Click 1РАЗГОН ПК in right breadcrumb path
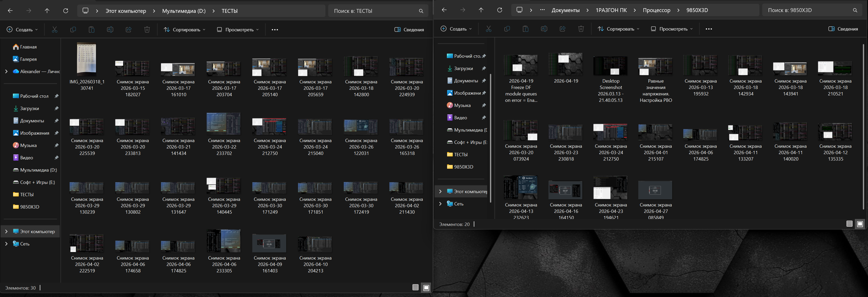The width and height of the screenshot is (868, 297). 611,10
